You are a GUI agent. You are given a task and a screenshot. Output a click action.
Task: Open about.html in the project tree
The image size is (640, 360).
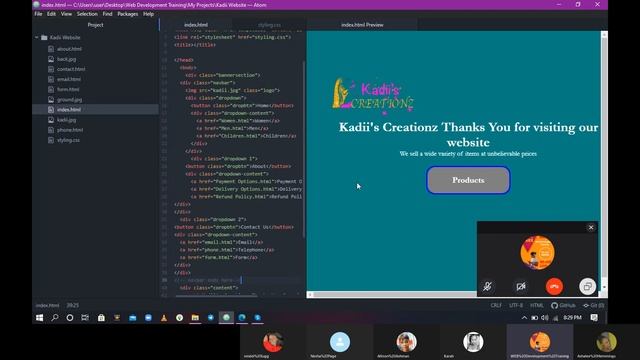pos(69,49)
